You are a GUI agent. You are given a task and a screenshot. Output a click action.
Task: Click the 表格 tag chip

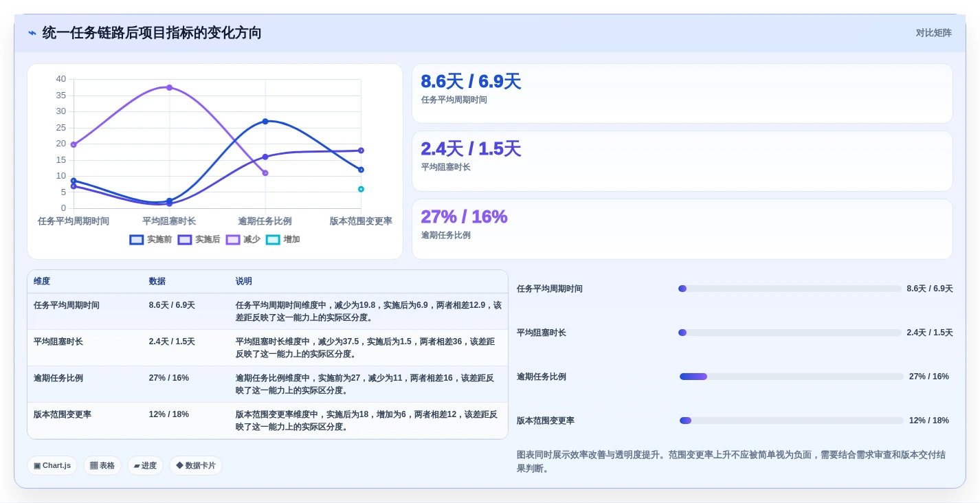102,465
